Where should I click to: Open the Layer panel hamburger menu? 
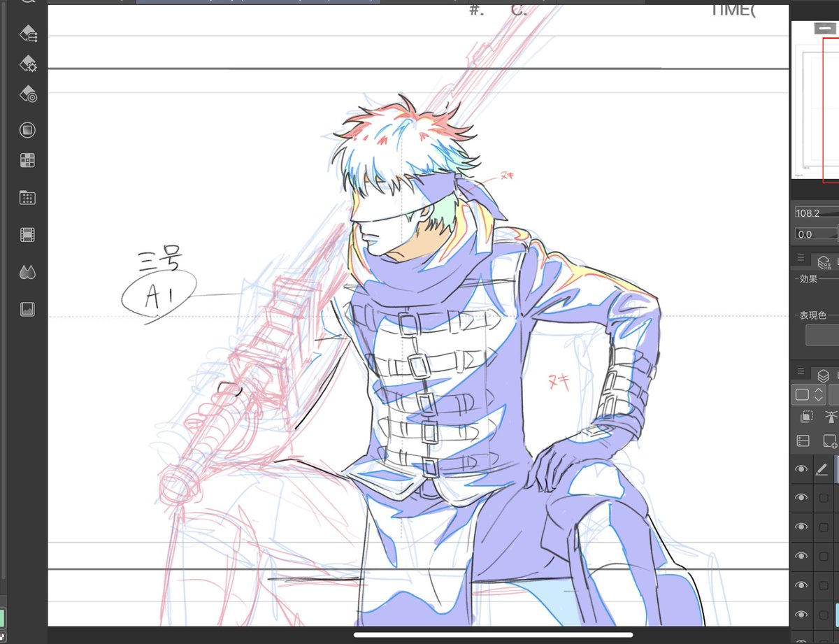coord(801,372)
